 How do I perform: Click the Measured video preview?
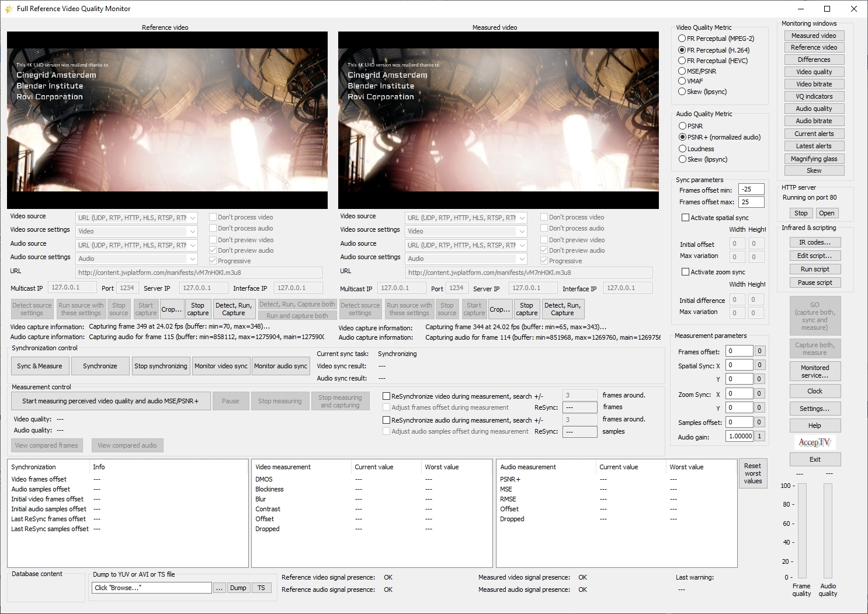tap(498, 120)
